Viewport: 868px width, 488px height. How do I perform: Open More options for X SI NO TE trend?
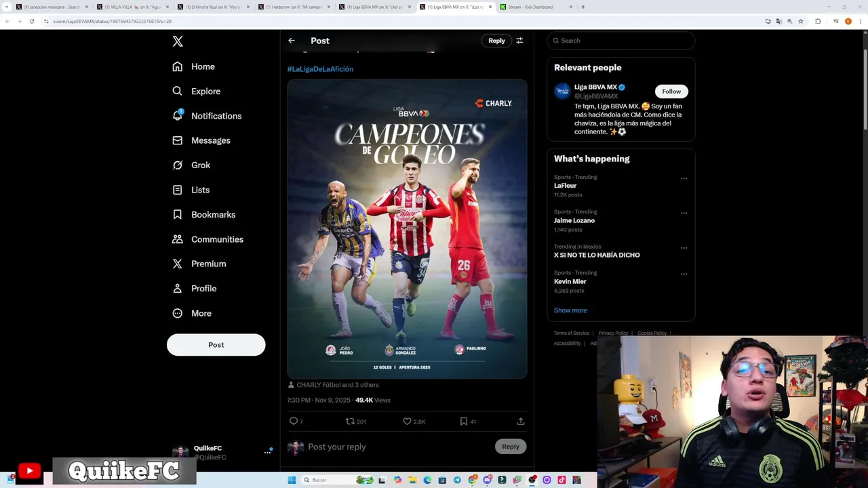[684, 248]
